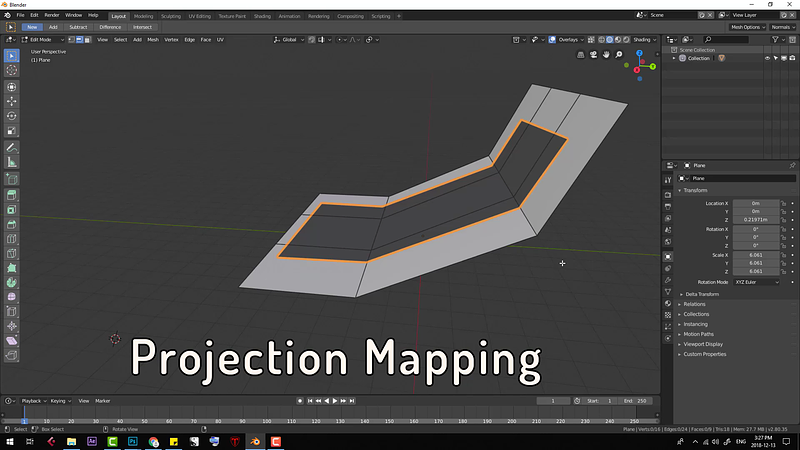Toggle snapping magnet in header
Screen dimensions: 800x450
click(x=311, y=40)
